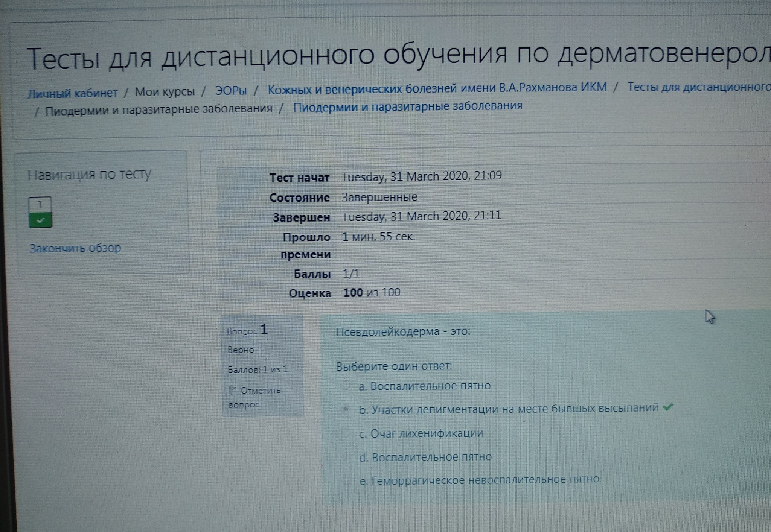This screenshot has width=771, height=532.
Task: Open Кожных и венерических болезней breadcrumb link
Action: coord(437,88)
